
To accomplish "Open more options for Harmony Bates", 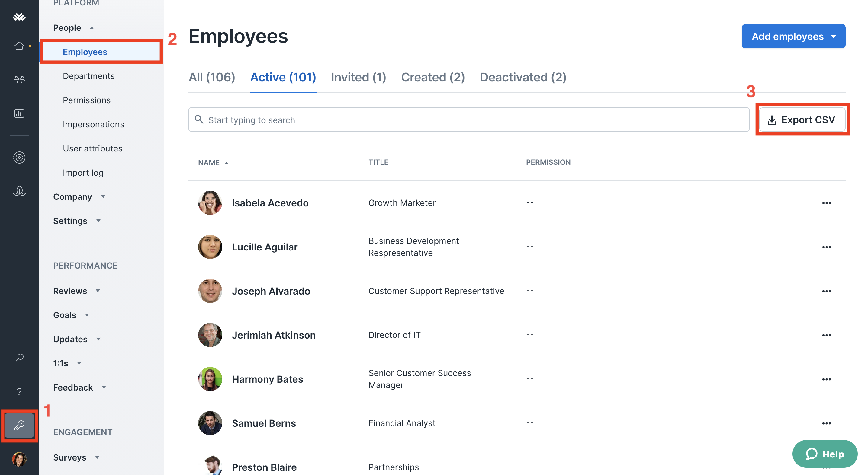I will click(826, 379).
